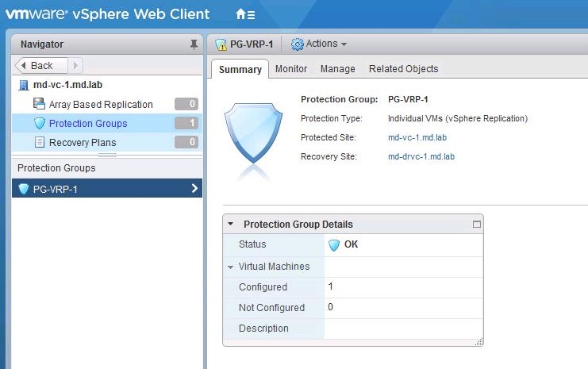Switch to the Related Objects tab
The height and width of the screenshot is (369, 588).
[403, 69]
